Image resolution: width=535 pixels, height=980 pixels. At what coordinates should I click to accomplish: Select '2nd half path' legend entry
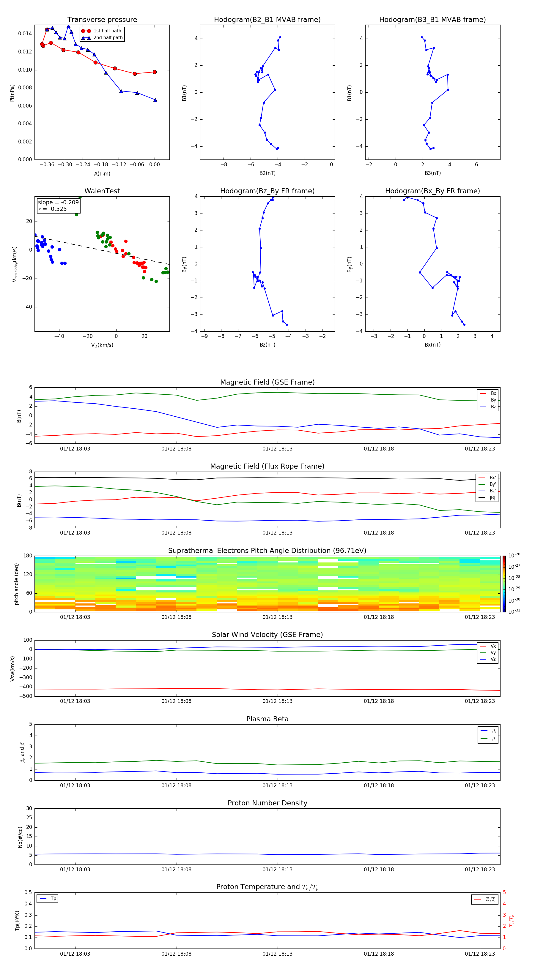click(102, 38)
